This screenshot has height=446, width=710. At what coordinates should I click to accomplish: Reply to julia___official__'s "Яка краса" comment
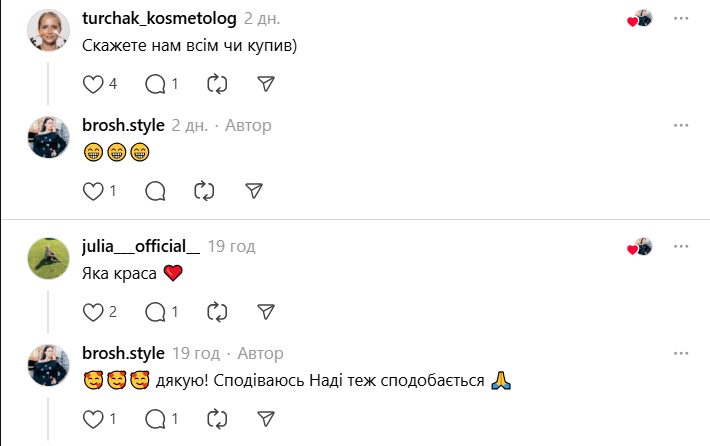[x=155, y=312]
